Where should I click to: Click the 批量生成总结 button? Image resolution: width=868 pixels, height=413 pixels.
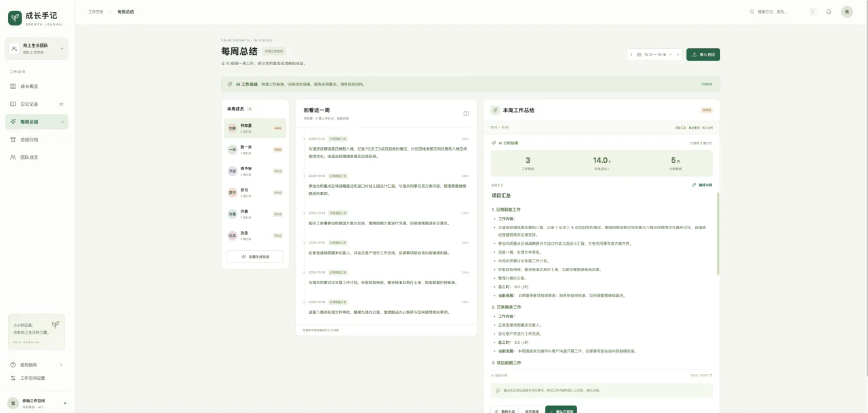pos(255,257)
